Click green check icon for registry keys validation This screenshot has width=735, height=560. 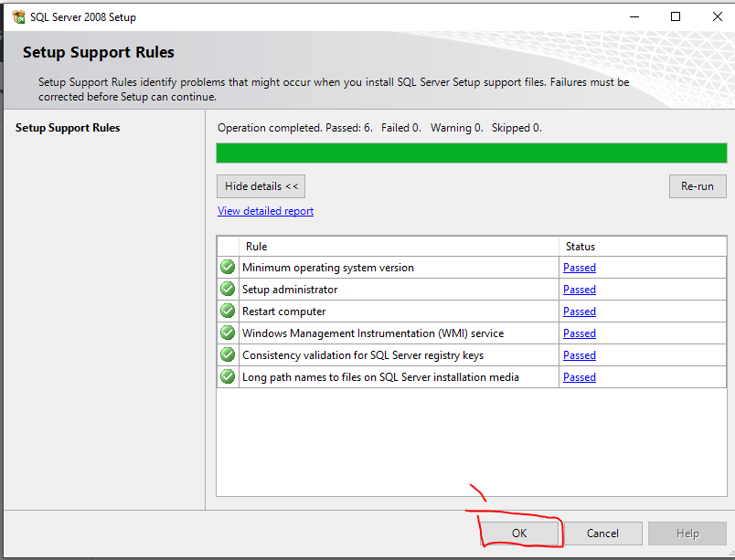point(228,355)
